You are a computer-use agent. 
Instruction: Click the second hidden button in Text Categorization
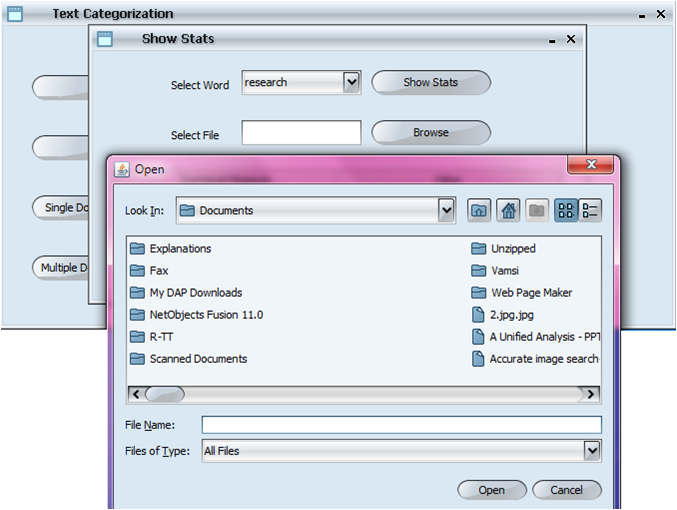point(60,147)
